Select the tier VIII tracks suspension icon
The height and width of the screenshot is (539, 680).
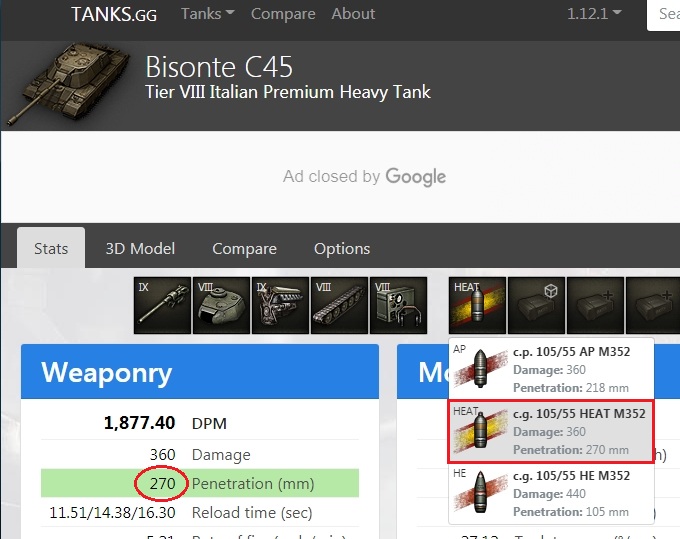click(339, 305)
